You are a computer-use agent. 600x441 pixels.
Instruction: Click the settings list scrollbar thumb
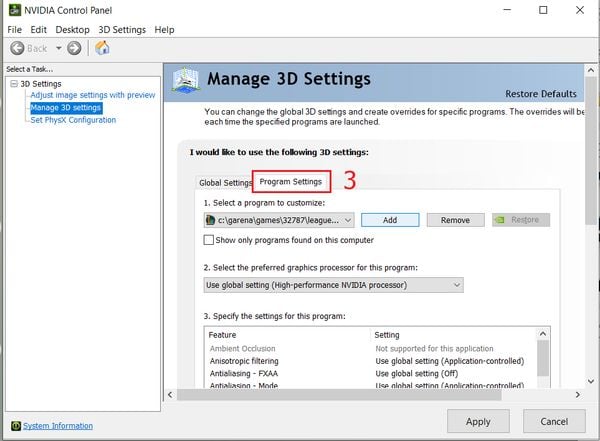(543, 358)
